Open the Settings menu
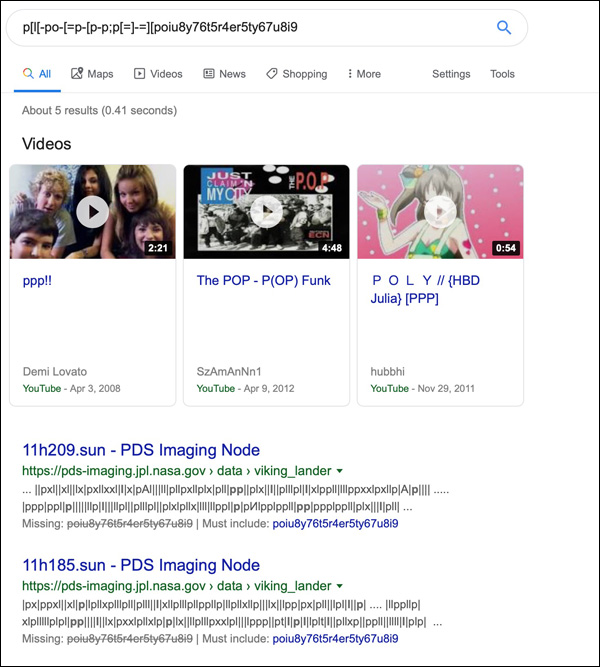600x667 pixels. click(451, 74)
